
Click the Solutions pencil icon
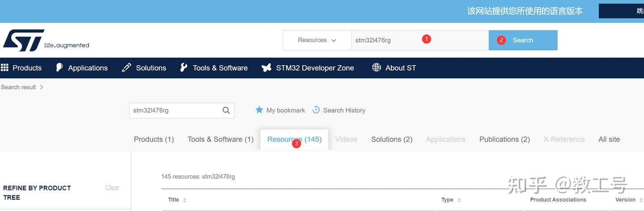[127, 68]
